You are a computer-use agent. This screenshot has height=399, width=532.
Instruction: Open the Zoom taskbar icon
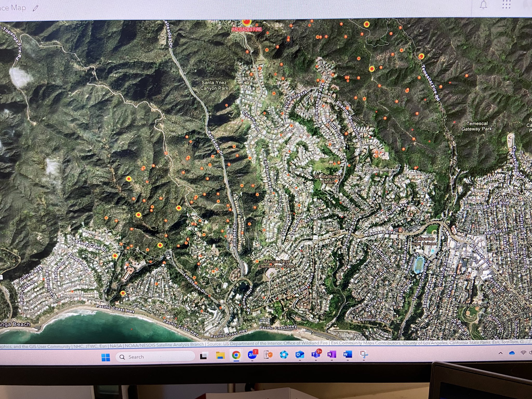click(252, 355)
